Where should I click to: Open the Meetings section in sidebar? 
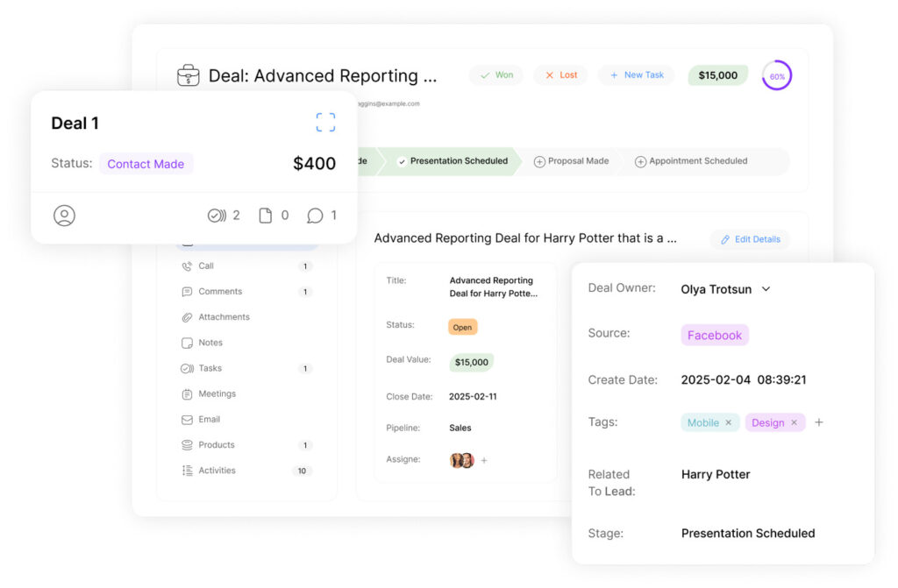[x=217, y=394]
